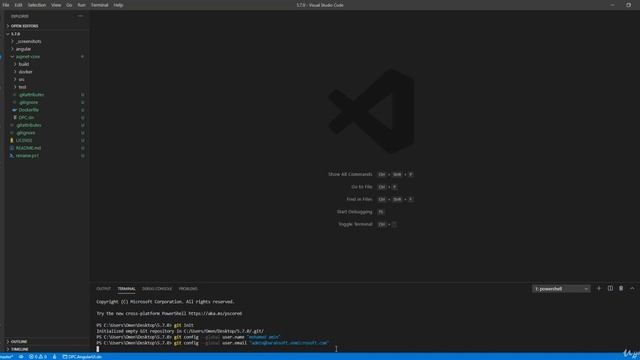Open the View menu
The image size is (640, 360).
tap(56, 5)
